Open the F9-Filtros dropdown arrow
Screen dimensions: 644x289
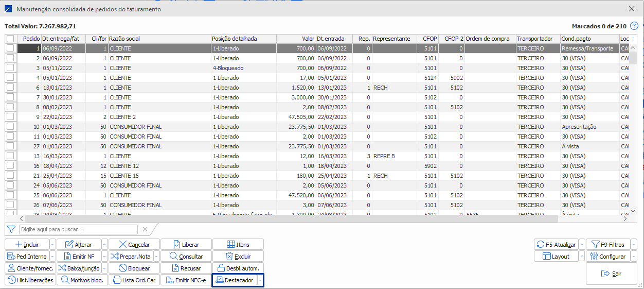pyautogui.click(x=634, y=245)
